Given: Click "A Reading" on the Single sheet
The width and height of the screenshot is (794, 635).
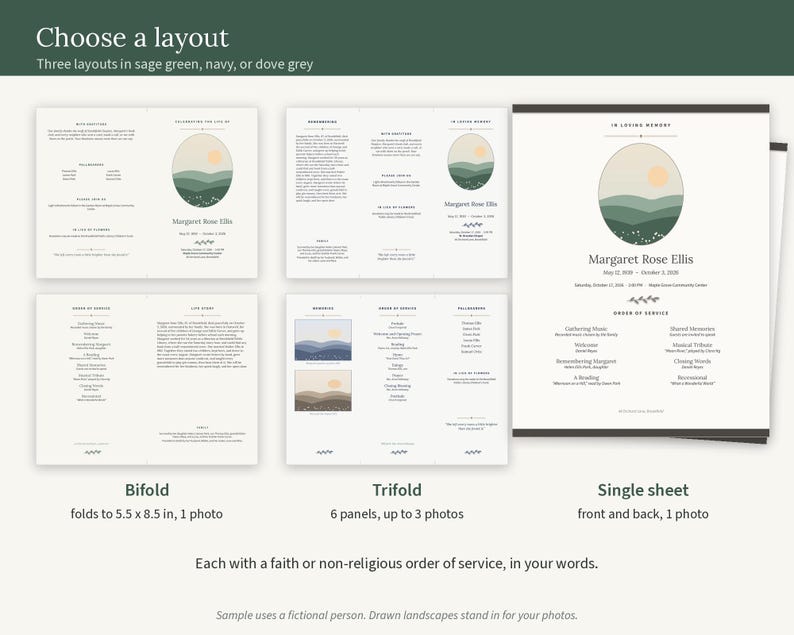Looking at the screenshot, I should point(586,377).
